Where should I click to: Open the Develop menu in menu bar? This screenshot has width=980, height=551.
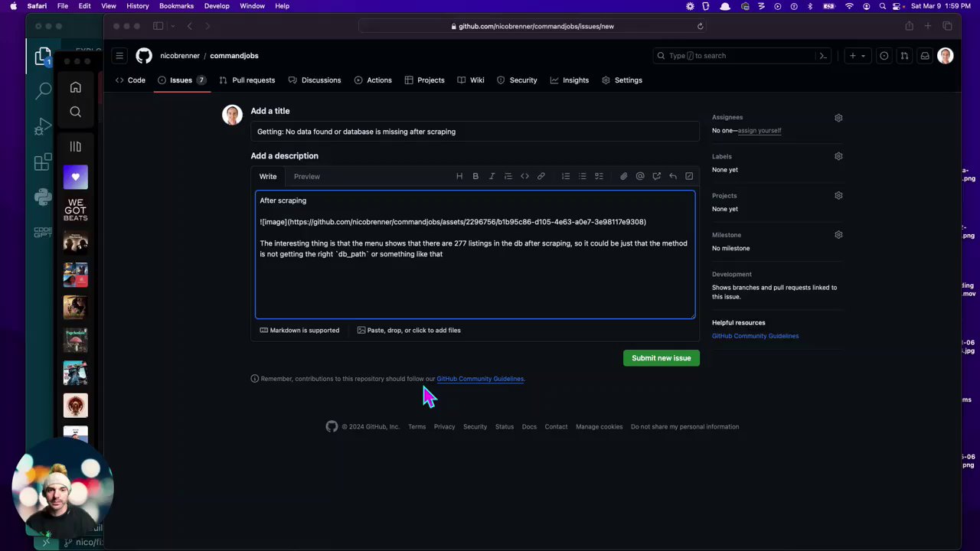coord(217,6)
